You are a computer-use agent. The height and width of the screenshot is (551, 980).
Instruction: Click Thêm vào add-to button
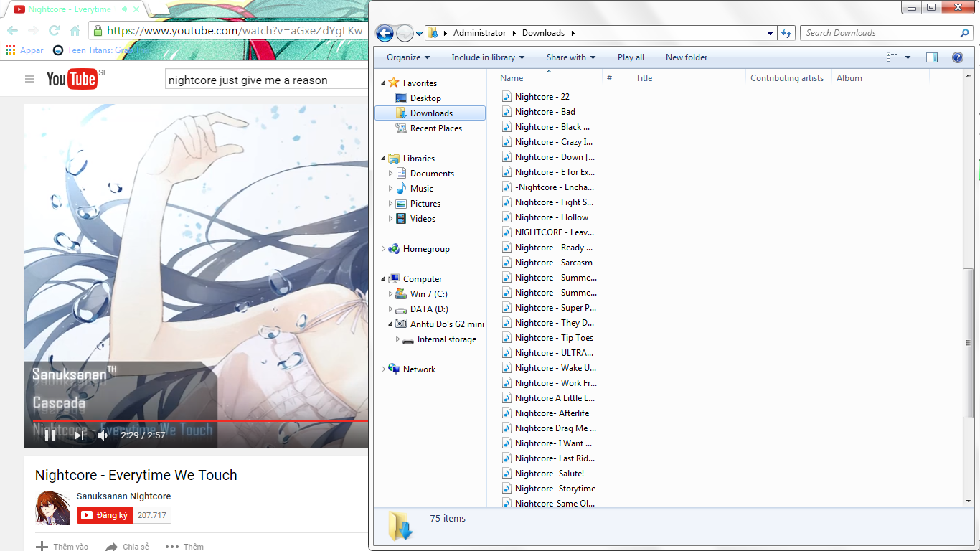point(62,547)
